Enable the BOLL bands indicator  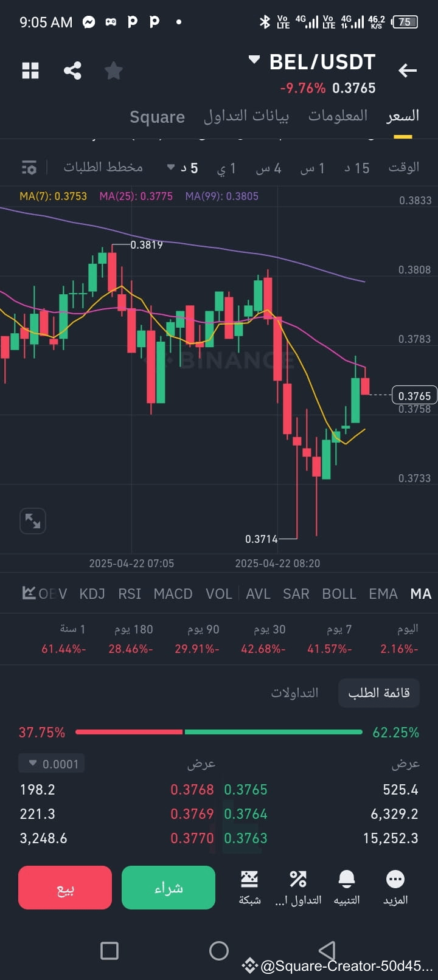click(x=339, y=593)
